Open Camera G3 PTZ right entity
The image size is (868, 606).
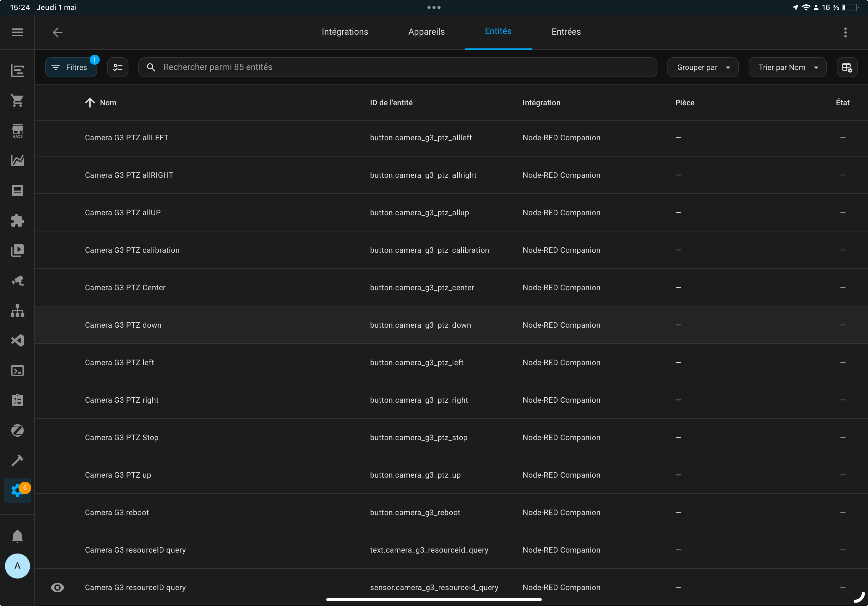coord(451,400)
